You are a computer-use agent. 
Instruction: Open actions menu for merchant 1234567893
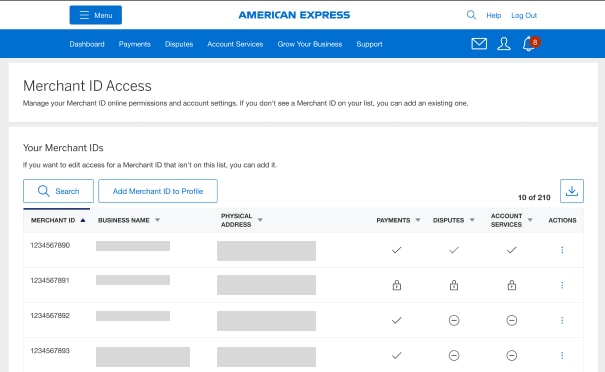click(x=562, y=355)
